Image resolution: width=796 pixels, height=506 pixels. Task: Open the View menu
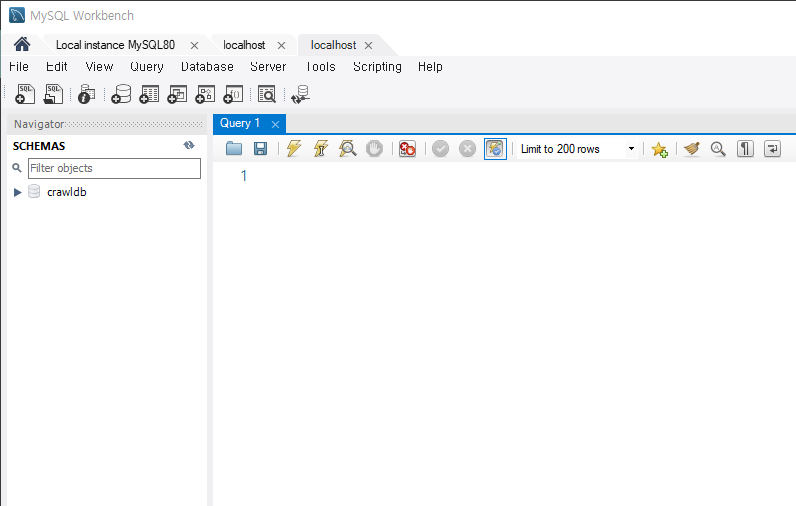click(100, 66)
